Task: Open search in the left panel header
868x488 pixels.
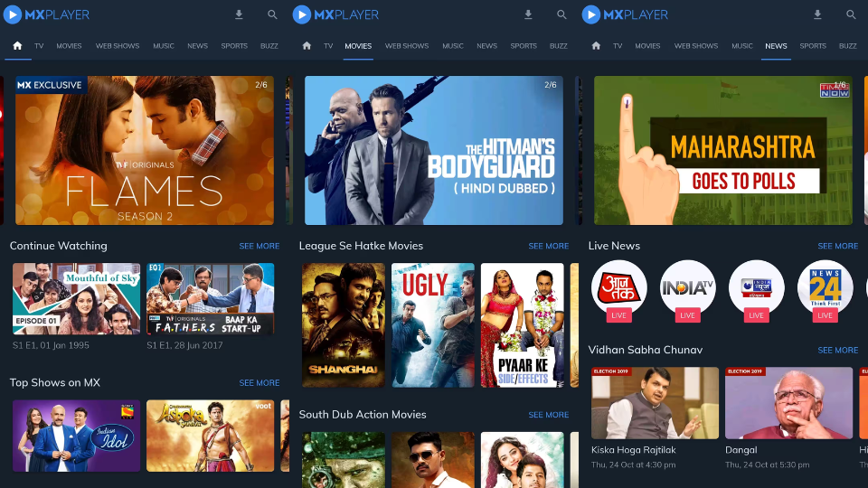Action: click(272, 15)
